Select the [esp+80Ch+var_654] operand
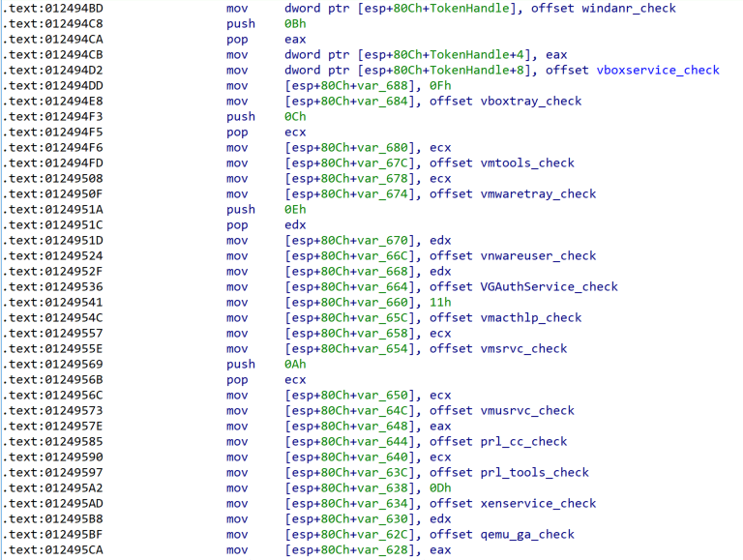The image size is (743, 560). pos(349,349)
